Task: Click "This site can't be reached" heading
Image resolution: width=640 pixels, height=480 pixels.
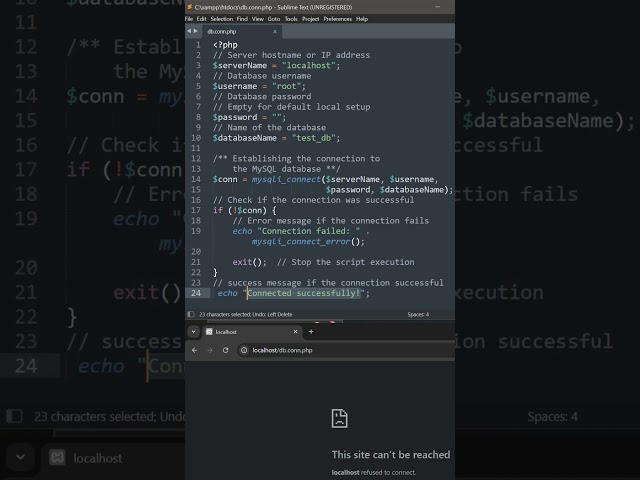Action: point(391,455)
